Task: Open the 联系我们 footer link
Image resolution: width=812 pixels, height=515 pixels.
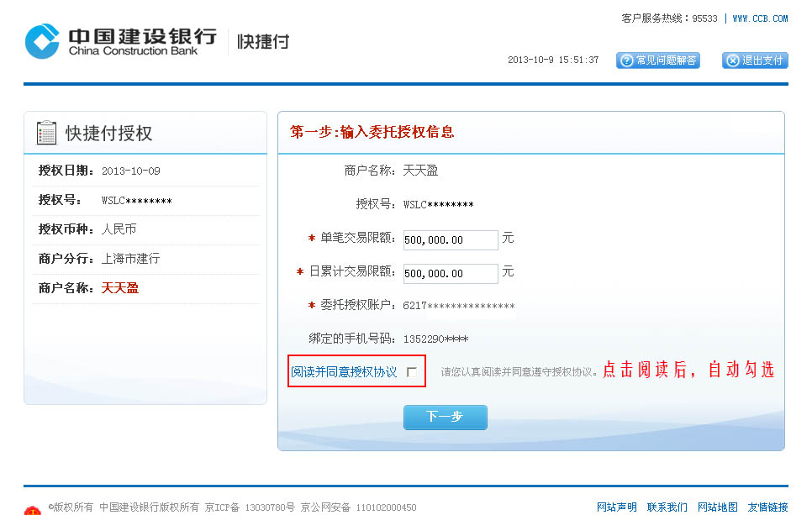Action: pyautogui.click(x=667, y=507)
